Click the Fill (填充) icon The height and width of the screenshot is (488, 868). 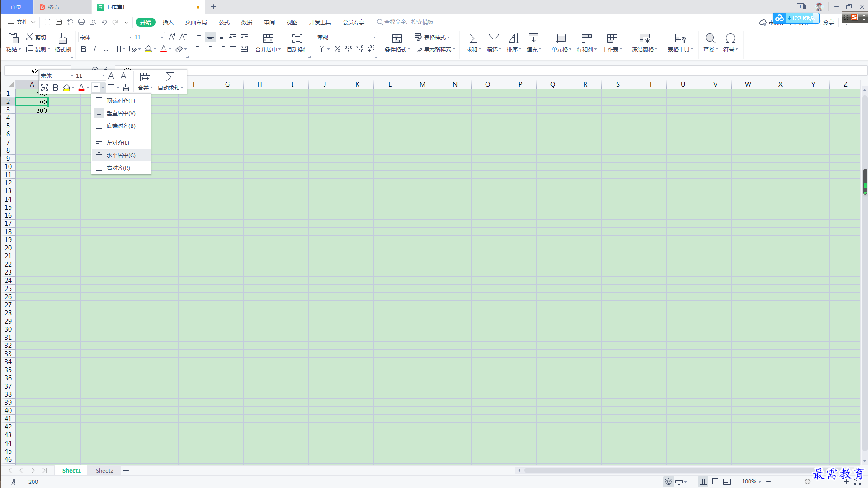pyautogui.click(x=533, y=38)
